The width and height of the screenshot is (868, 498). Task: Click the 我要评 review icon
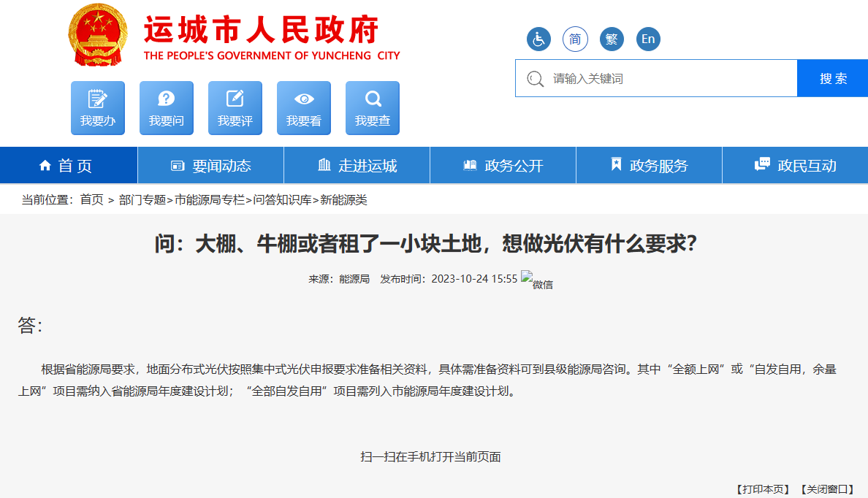(235, 108)
